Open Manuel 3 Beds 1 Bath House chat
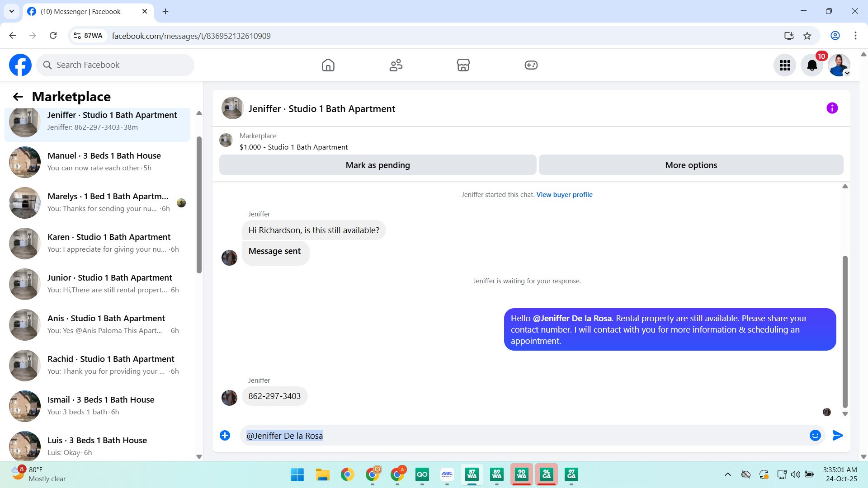The image size is (868, 488). tap(97, 162)
